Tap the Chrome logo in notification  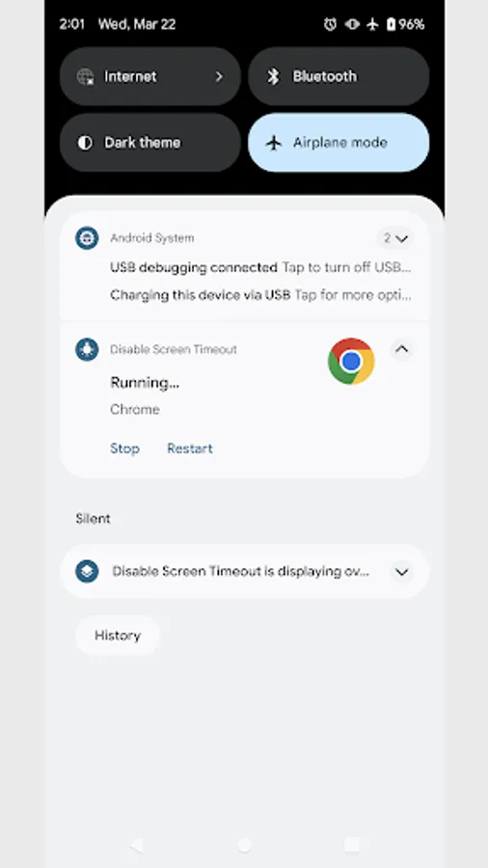coord(351,361)
